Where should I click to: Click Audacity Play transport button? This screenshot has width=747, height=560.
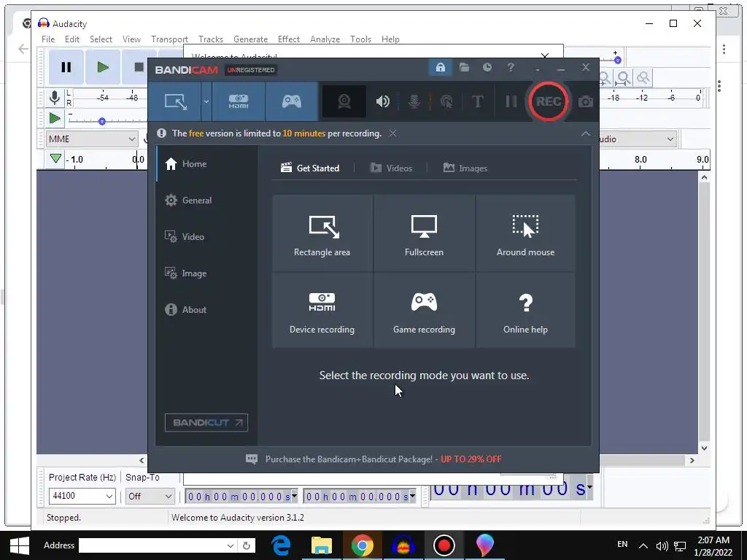102,67
